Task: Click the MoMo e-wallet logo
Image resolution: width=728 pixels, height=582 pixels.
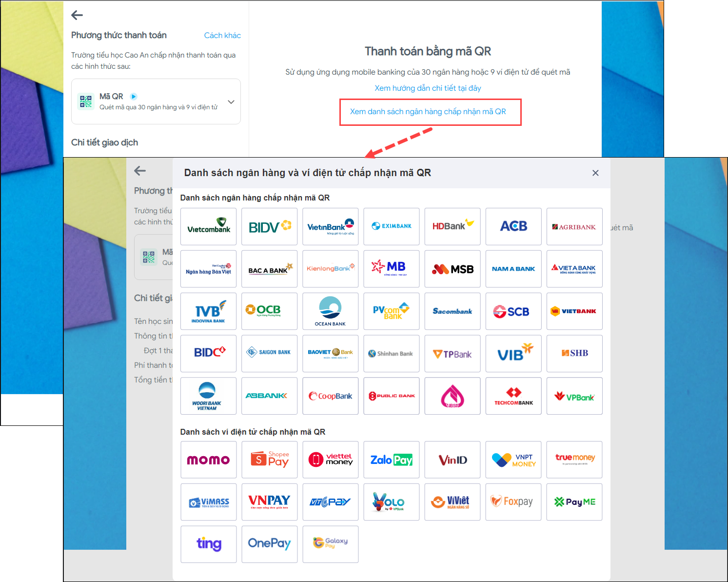Action: coord(209,460)
